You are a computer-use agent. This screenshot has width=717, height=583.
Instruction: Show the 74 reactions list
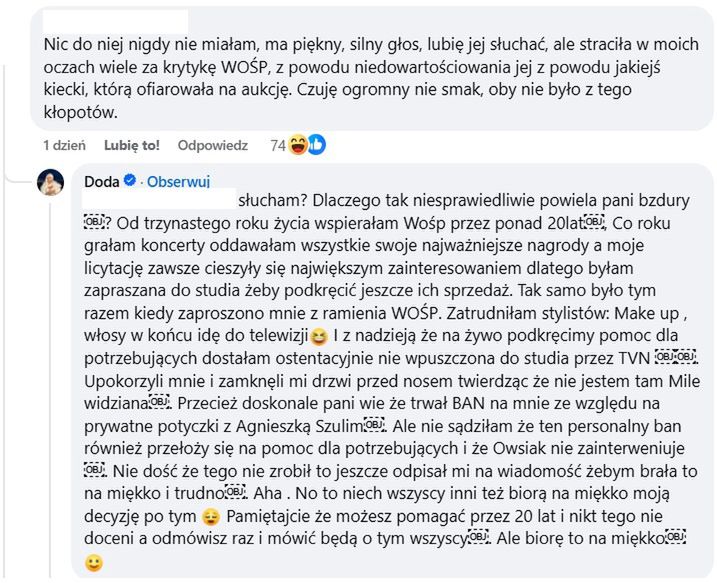pyautogui.click(x=279, y=145)
